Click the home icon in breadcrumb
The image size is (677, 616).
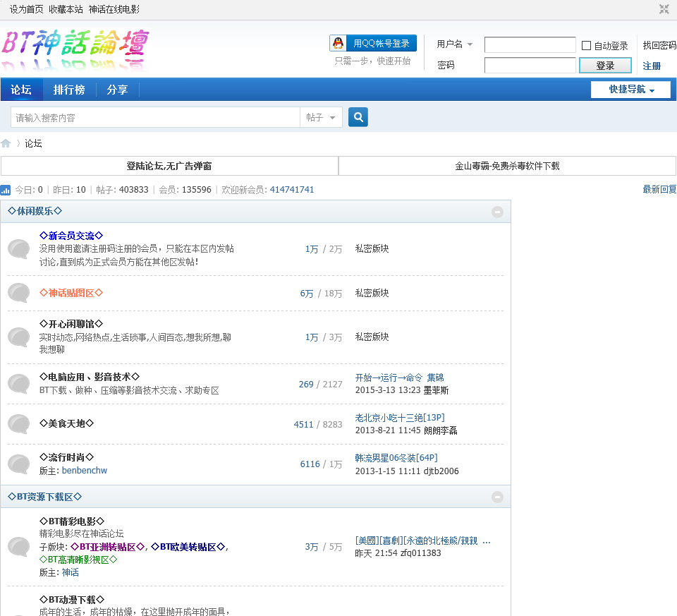(6, 143)
